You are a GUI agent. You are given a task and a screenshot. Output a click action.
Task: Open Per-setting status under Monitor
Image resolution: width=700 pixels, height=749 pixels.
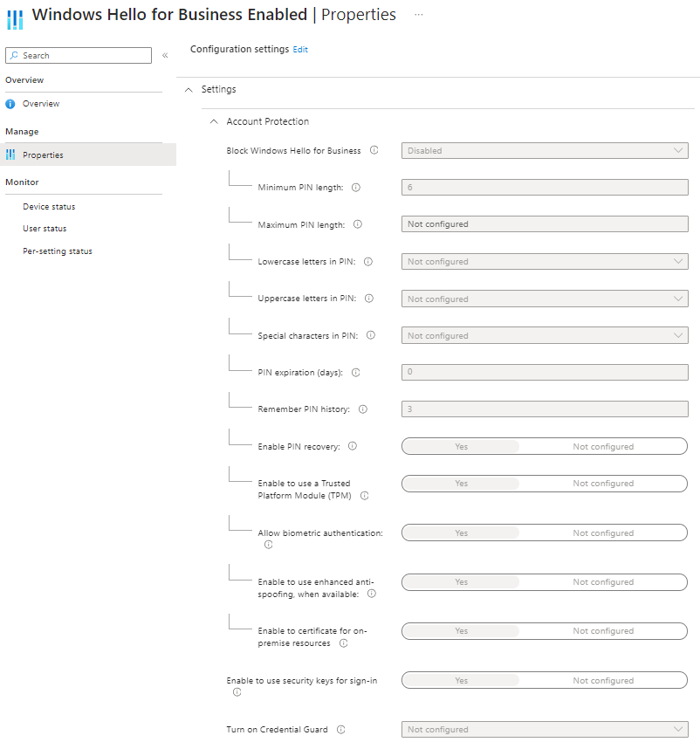tap(58, 251)
